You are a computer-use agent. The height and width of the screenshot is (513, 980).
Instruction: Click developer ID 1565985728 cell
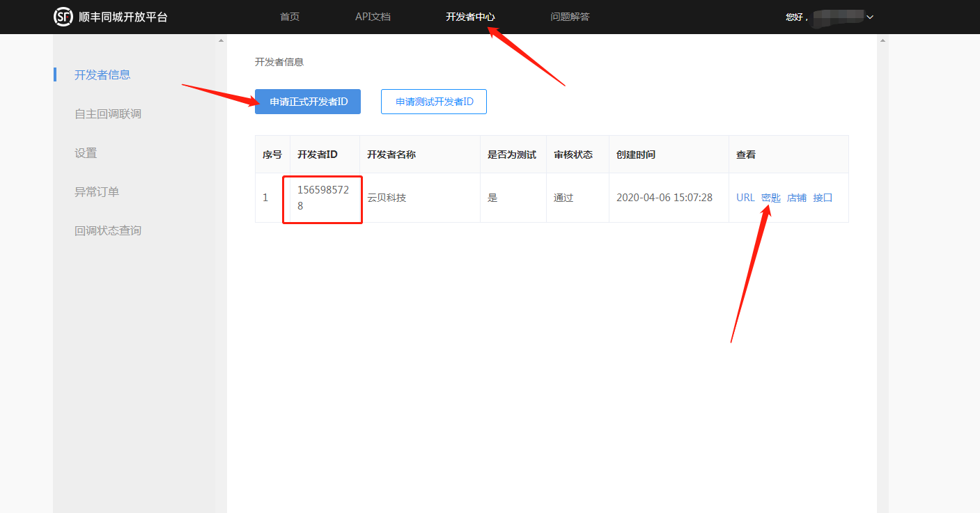click(x=323, y=198)
